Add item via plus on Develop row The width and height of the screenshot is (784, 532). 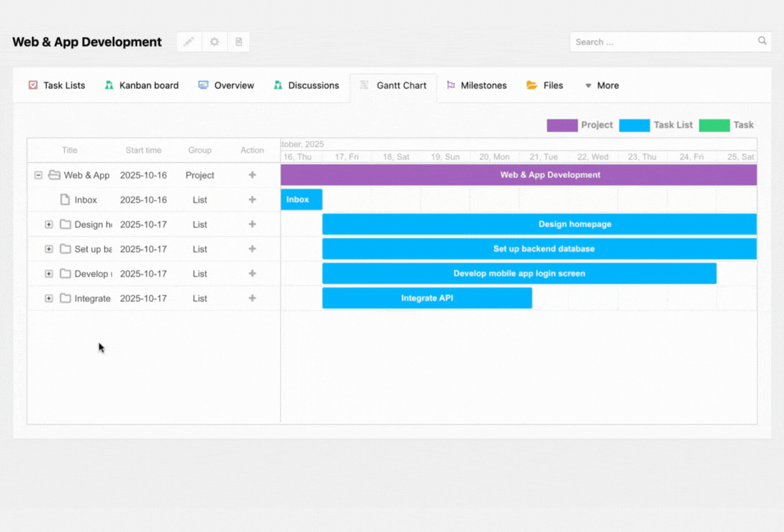[x=252, y=273]
